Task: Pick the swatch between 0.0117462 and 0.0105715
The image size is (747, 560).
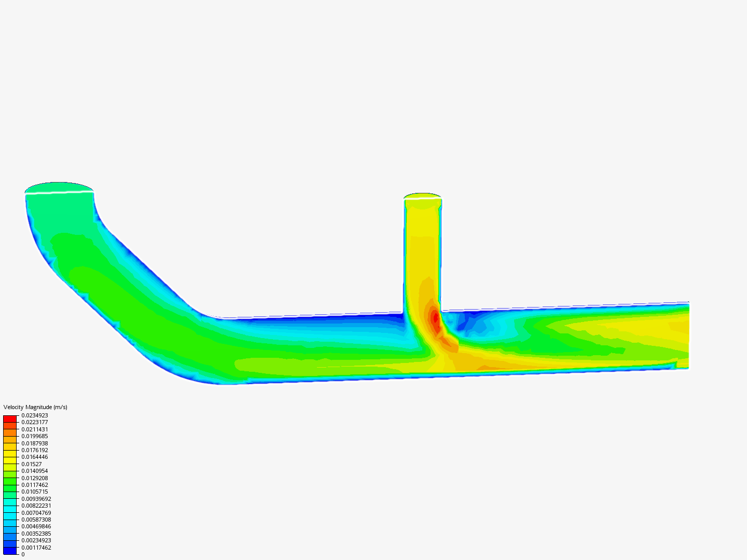Action: (x=10, y=488)
